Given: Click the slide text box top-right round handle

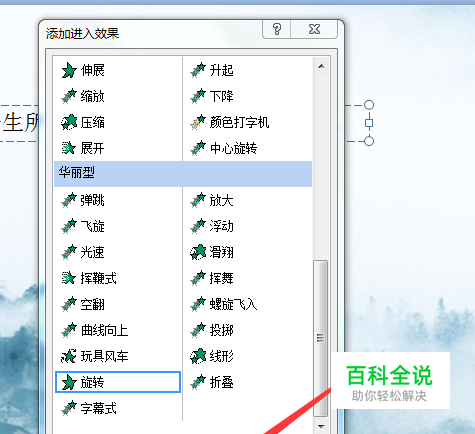Looking at the screenshot, I should point(369,105).
